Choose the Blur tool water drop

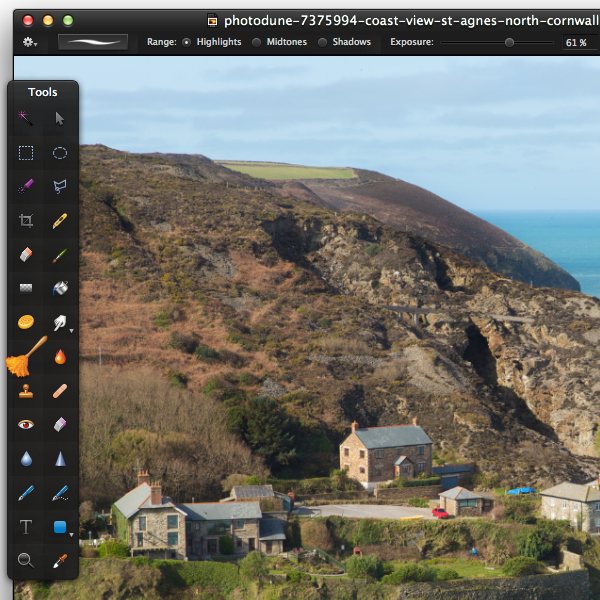point(26,458)
